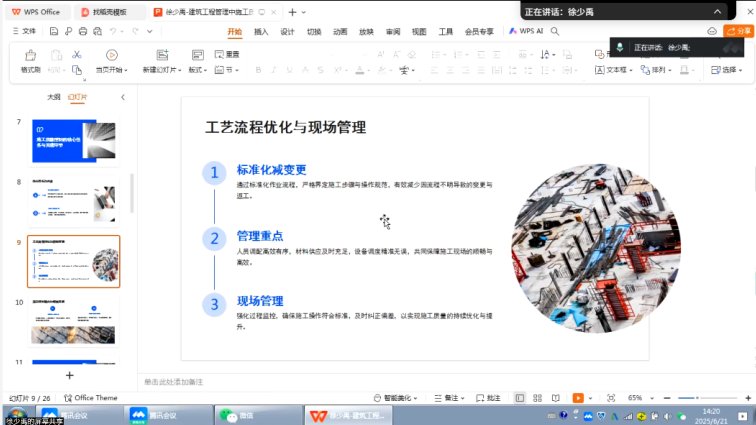Select slide 10 thumbnail
Image resolution: width=756 pixels, height=425 pixels.
point(74,321)
